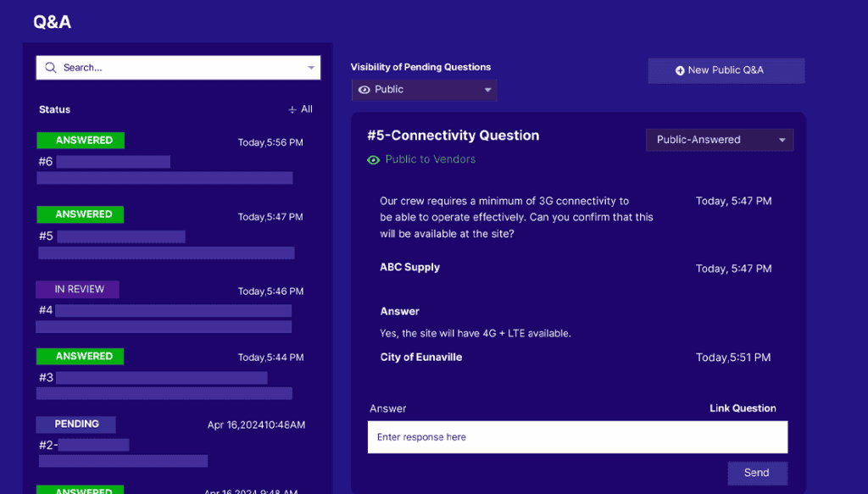Click the plus icon on New Public Q&A
The width and height of the screenshot is (868, 494).
click(680, 70)
